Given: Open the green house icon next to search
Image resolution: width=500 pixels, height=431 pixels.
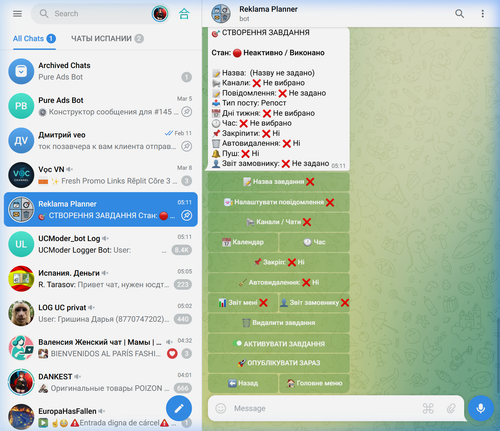Looking at the screenshot, I should tap(184, 14).
